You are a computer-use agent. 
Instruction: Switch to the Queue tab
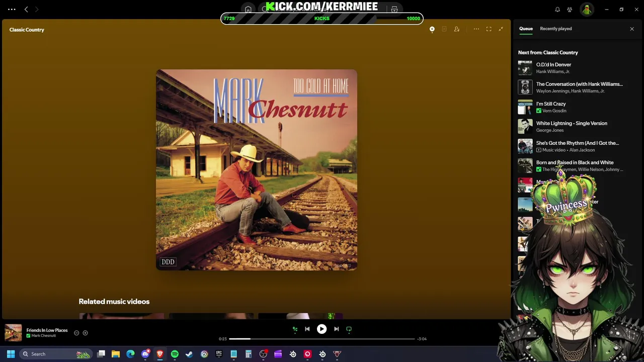526,29
